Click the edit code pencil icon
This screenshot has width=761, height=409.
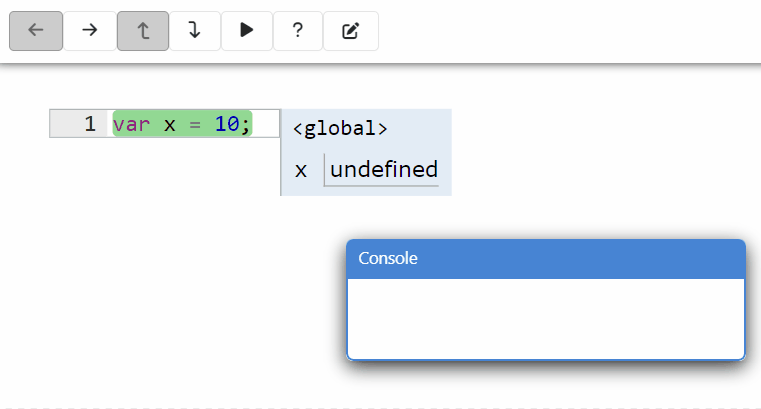[x=350, y=30]
